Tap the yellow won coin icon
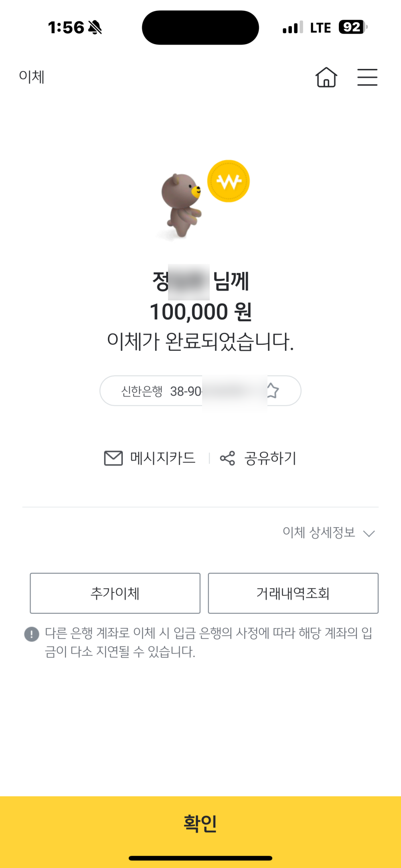Image resolution: width=401 pixels, height=868 pixels. [228, 181]
